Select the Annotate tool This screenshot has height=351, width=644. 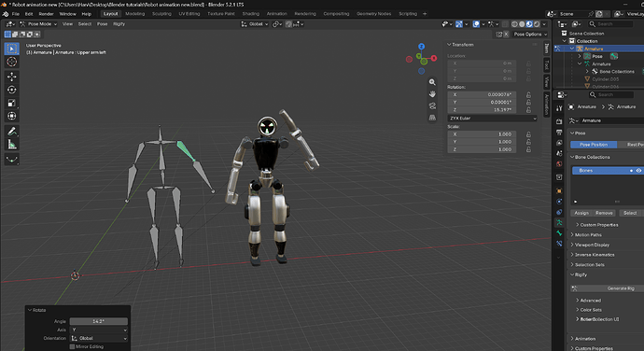click(11, 132)
